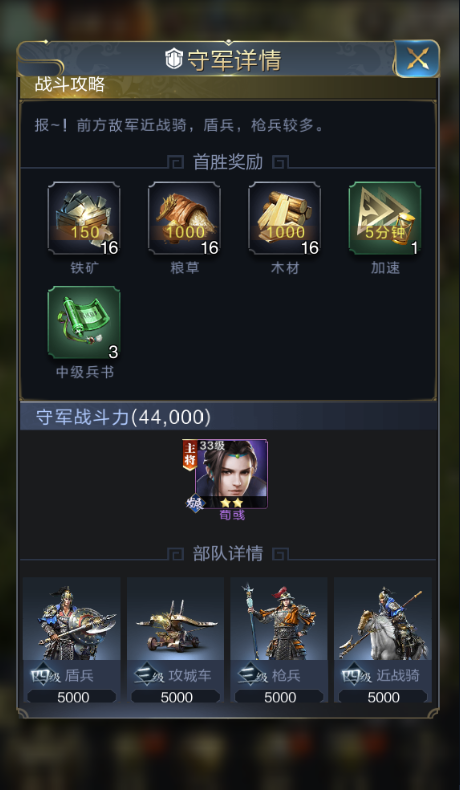Open the 四级 近战骑 cavalry troop card
Screen dimensions: 460x790
pyautogui.click(x=383, y=640)
